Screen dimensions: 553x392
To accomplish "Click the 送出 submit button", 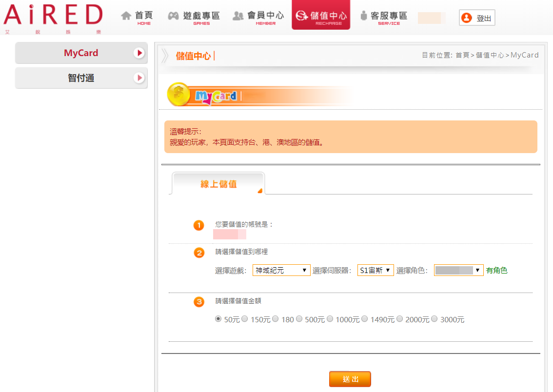I will (x=350, y=379).
